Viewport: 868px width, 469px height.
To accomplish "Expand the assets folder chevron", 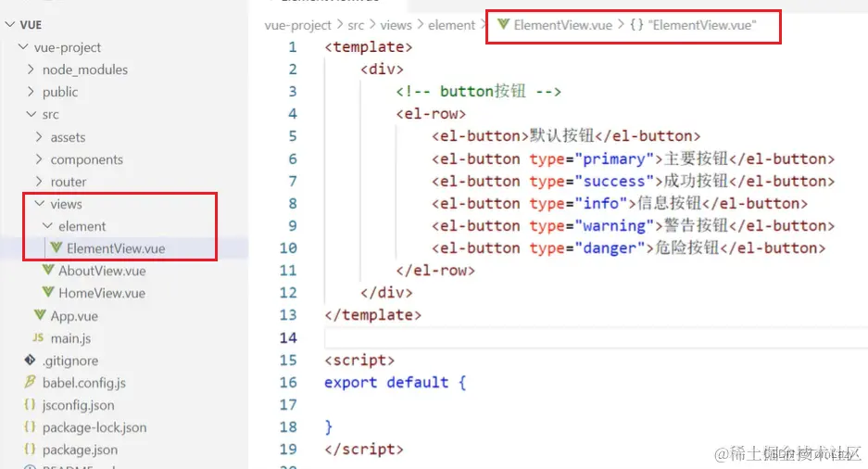I will pos(39,136).
